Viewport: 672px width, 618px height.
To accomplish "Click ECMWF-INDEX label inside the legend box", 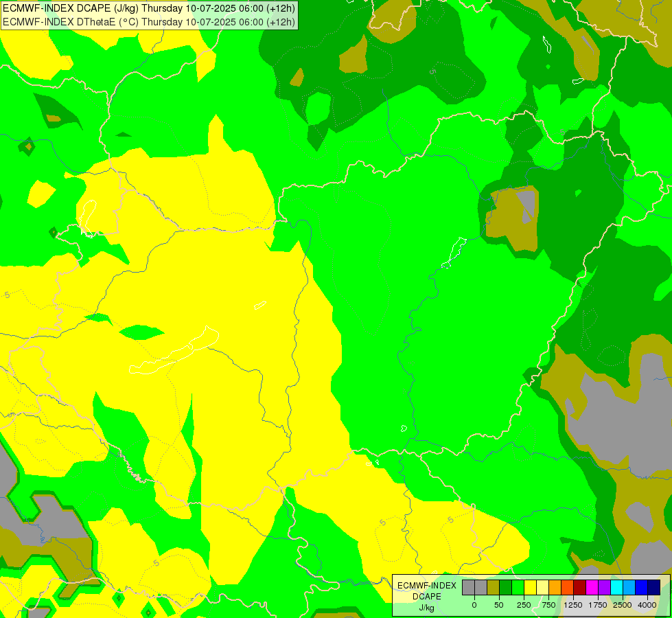I will coord(427,586).
